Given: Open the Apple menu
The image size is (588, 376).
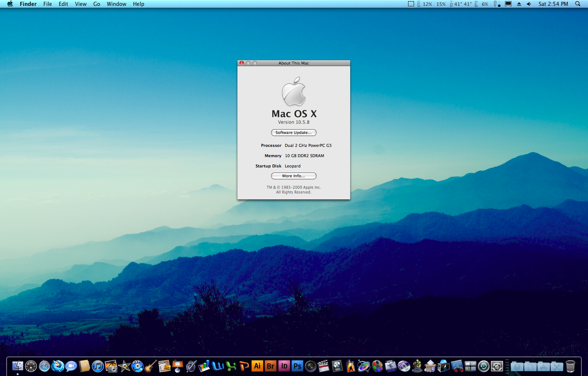Looking at the screenshot, I should tap(10, 4).
